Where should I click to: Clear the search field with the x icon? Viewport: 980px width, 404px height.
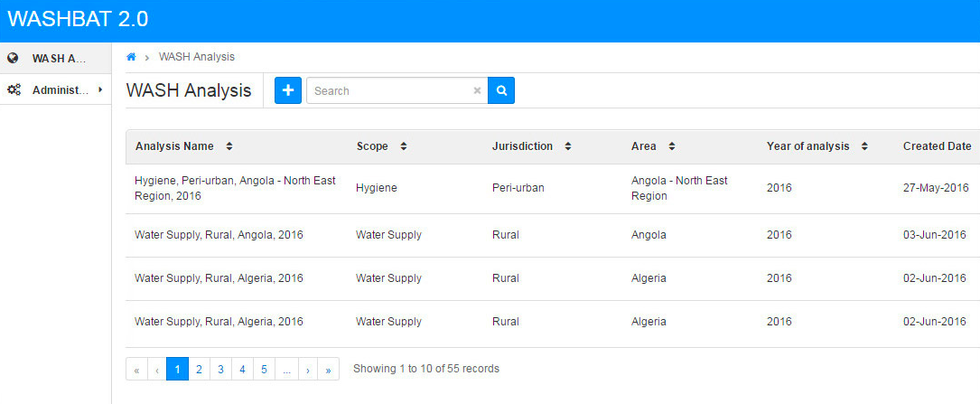(x=477, y=90)
